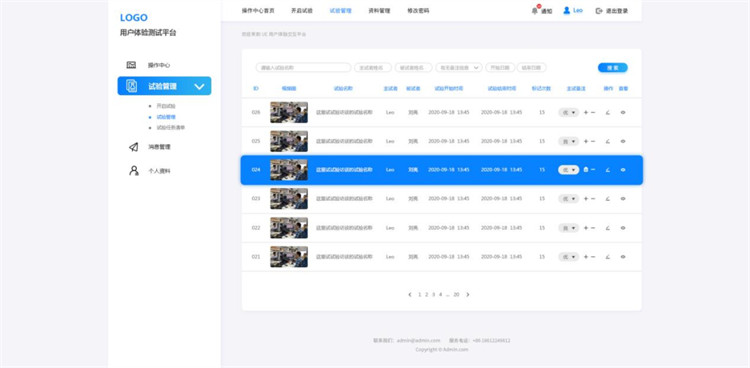Collapse the 试验管理 sidebar section chevron

199,87
